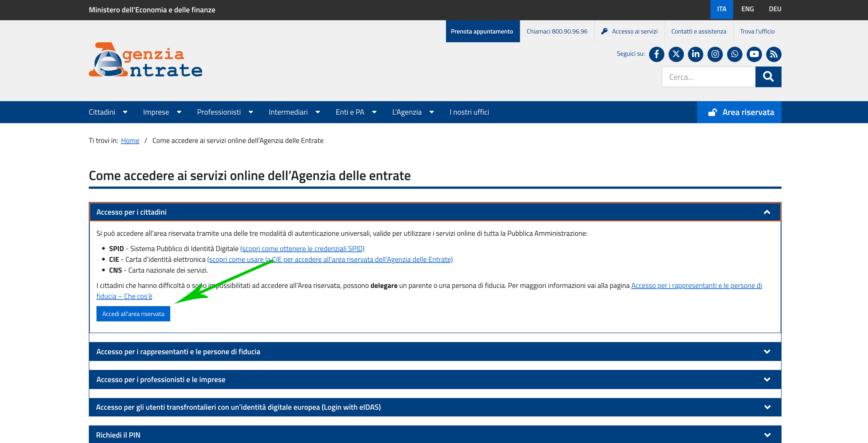Expand Accesso per i professionisti e le imprese
This screenshot has height=443, width=868.
tap(767, 379)
